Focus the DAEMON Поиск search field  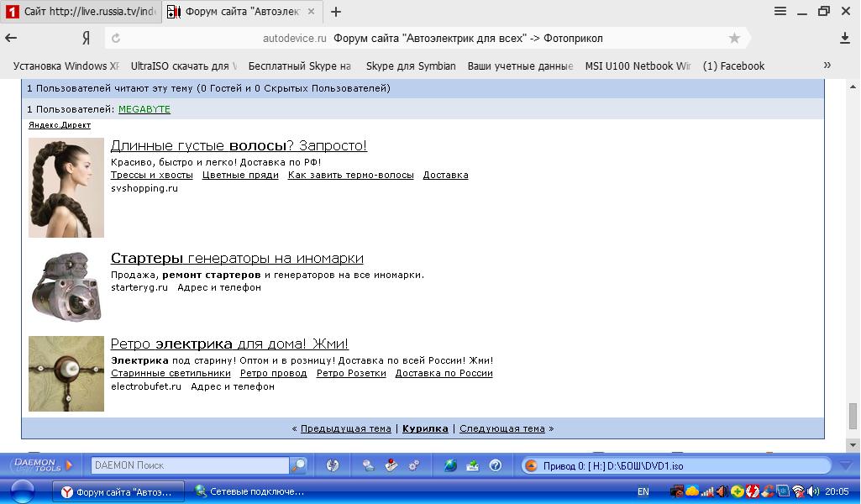pos(190,465)
